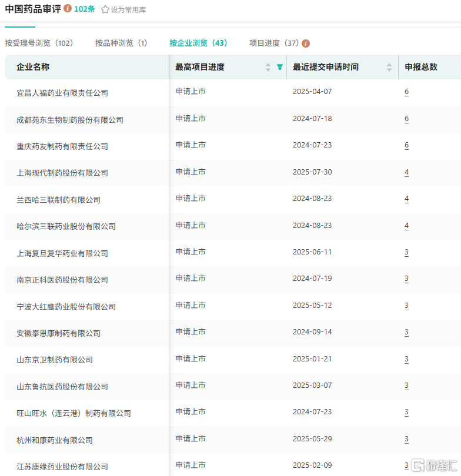Select company 成都苑东生物制药股份有限公司
Screen dimensions: 461x476
pos(70,120)
